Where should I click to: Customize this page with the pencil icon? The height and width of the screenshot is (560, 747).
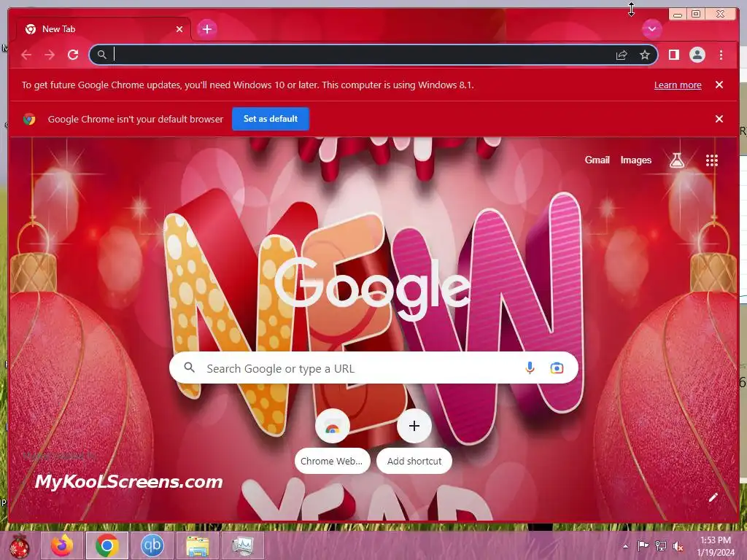tap(713, 497)
